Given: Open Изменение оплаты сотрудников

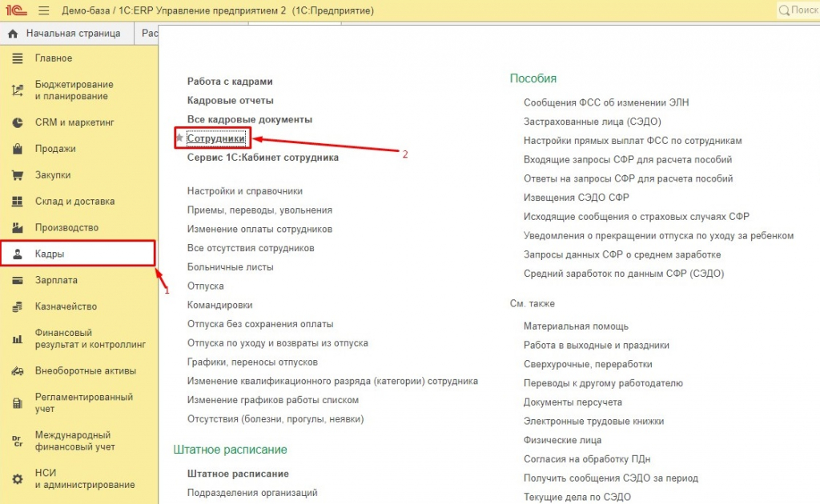Looking at the screenshot, I should pyautogui.click(x=259, y=230).
